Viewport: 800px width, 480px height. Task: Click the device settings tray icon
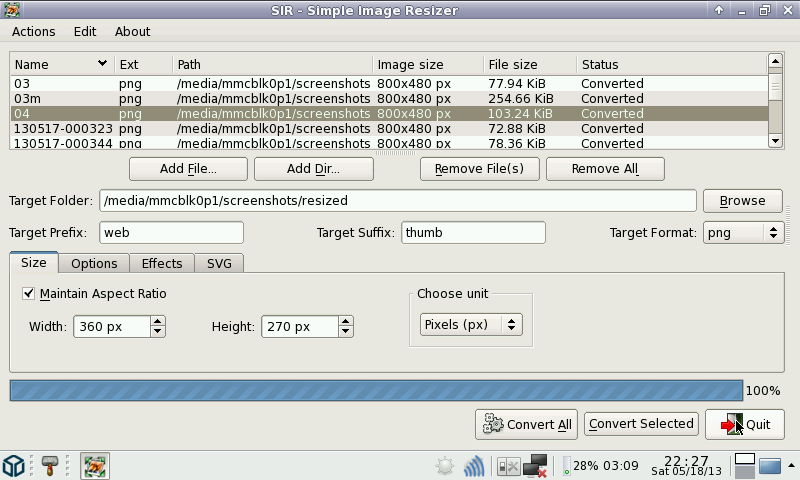[508, 466]
